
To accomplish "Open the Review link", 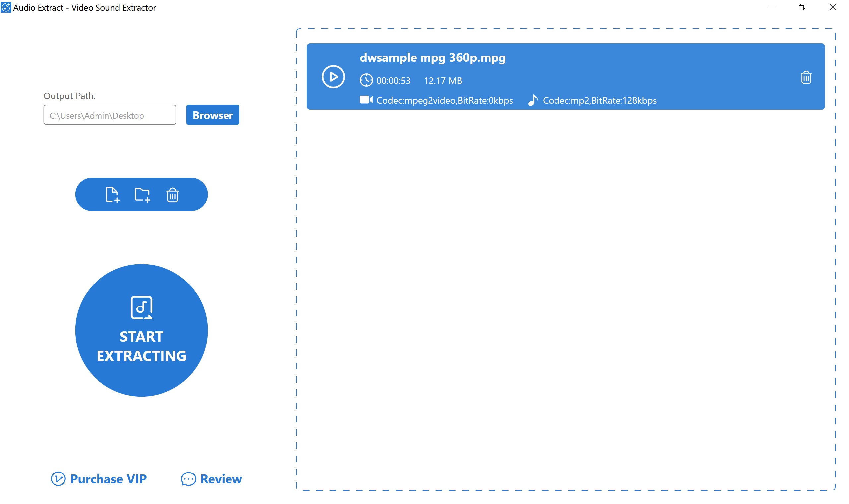I will [x=221, y=479].
